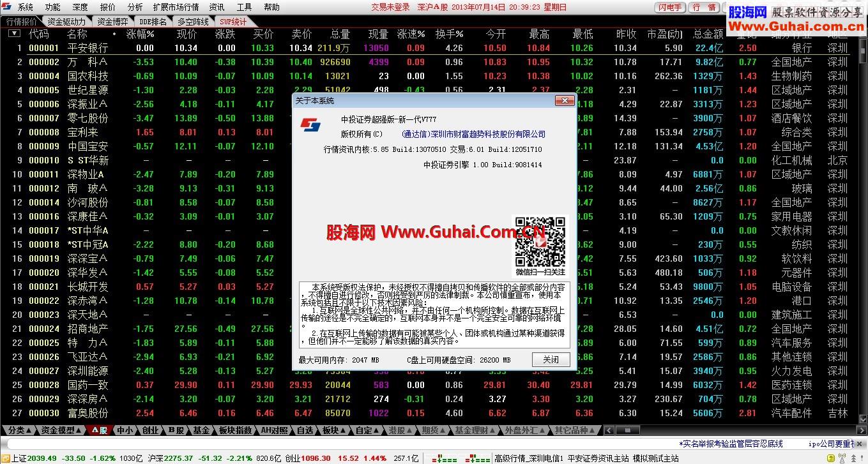Expand the 自定 bottom tab

pos(367,431)
